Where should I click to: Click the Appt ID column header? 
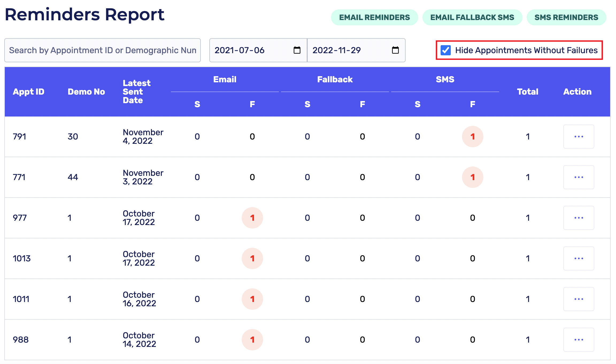pos(29,92)
